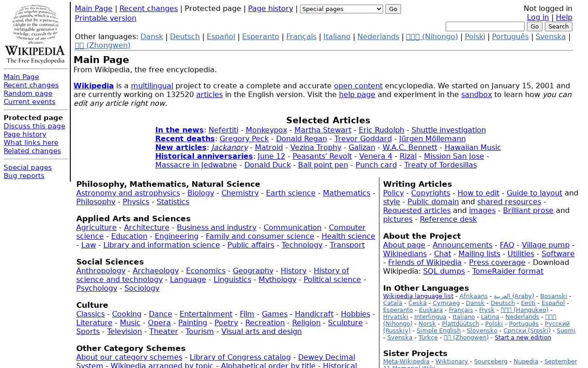This screenshot has width=588, height=368.
Task: Open the How to edit link
Action: (x=478, y=193)
